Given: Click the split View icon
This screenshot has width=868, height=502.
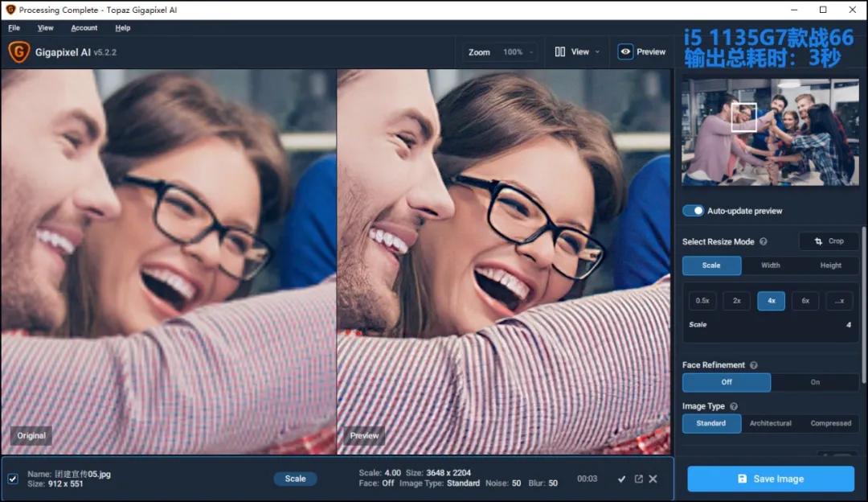Looking at the screenshot, I should click(560, 51).
